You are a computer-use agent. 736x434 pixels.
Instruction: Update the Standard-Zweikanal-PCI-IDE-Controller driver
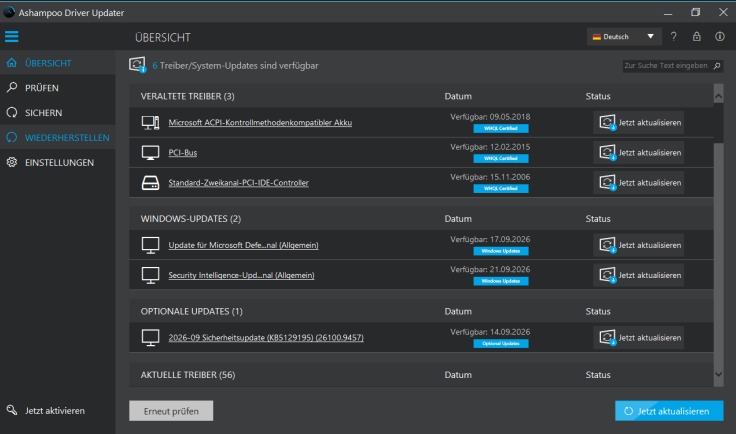tap(639, 183)
